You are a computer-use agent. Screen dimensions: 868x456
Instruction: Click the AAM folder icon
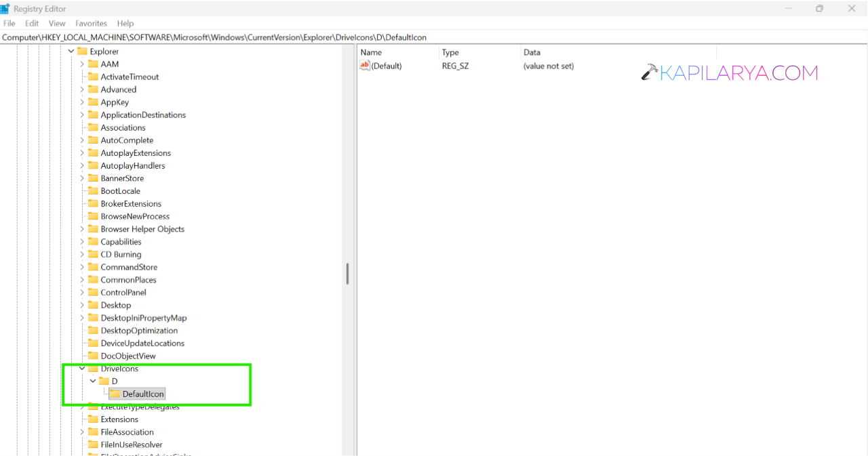pos(93,64)
